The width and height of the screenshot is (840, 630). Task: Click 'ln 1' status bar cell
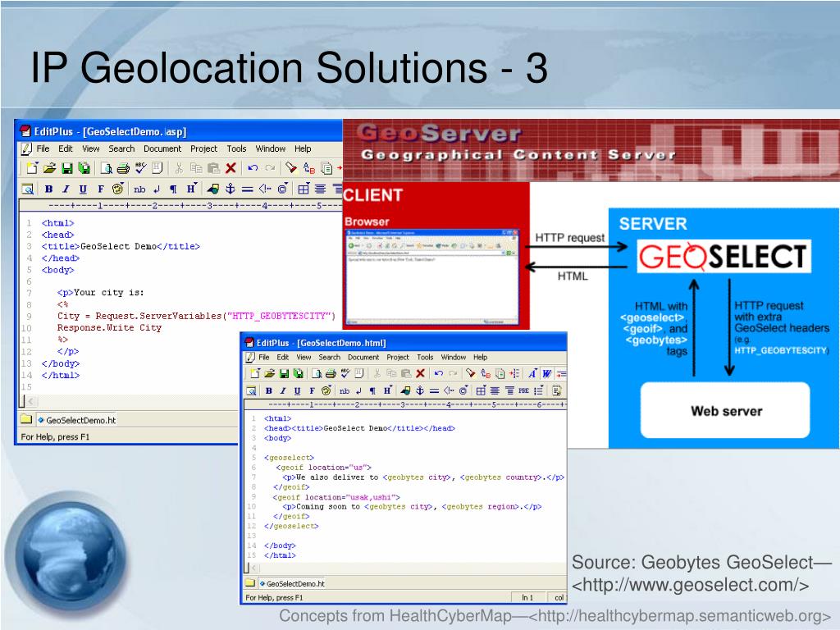527,597
